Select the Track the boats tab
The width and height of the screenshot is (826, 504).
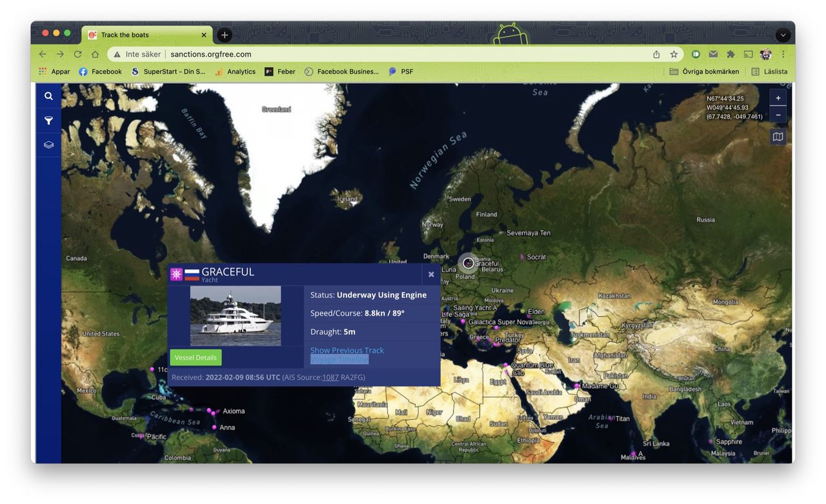pos(142,35)
